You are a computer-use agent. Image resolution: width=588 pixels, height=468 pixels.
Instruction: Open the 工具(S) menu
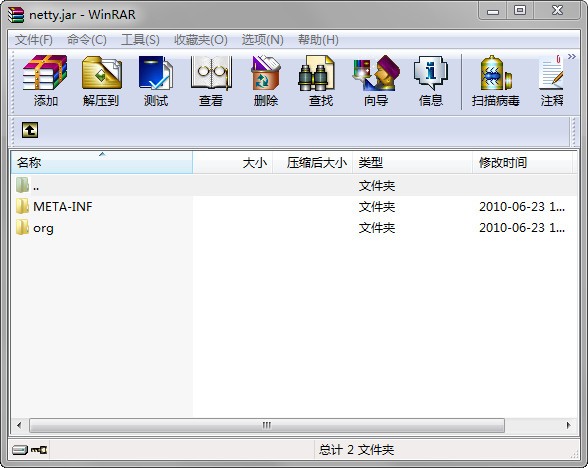pyautogui.click(x=140, y=39)
